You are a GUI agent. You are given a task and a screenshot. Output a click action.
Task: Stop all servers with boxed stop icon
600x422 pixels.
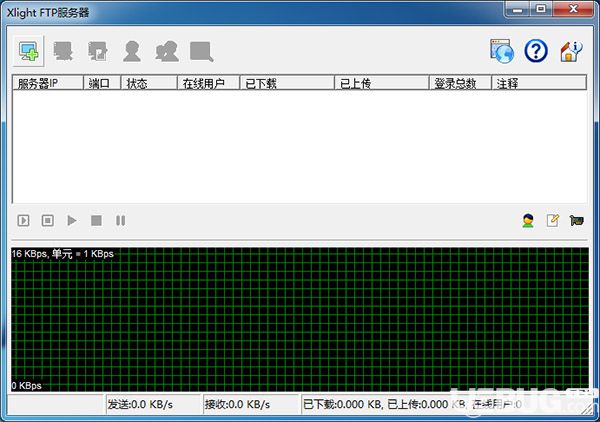click(47, 220)
